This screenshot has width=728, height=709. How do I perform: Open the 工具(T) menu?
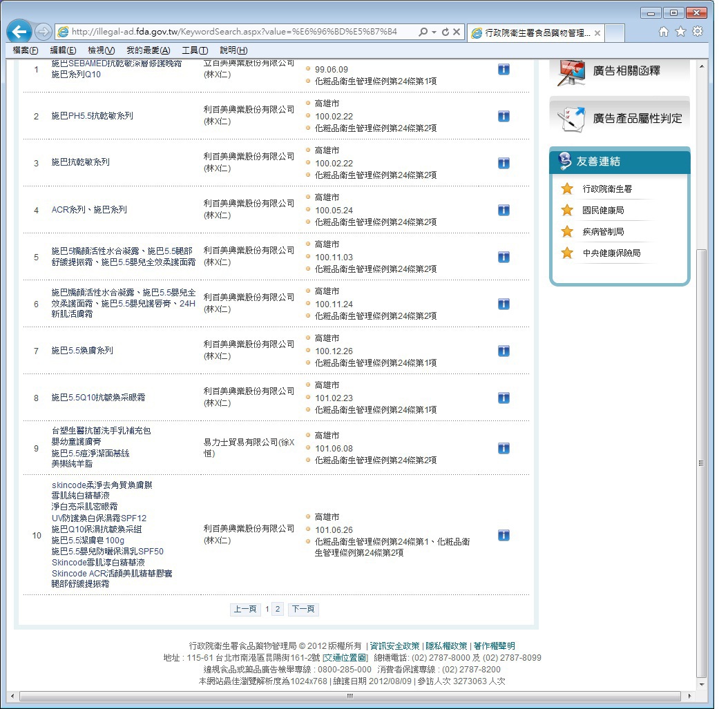tap(195, 50)
